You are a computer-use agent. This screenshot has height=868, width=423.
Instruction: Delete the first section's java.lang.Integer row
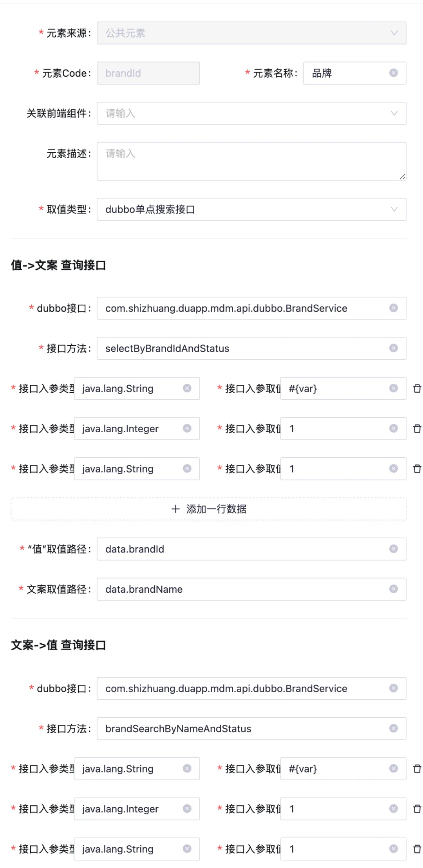tap(417, 429)
